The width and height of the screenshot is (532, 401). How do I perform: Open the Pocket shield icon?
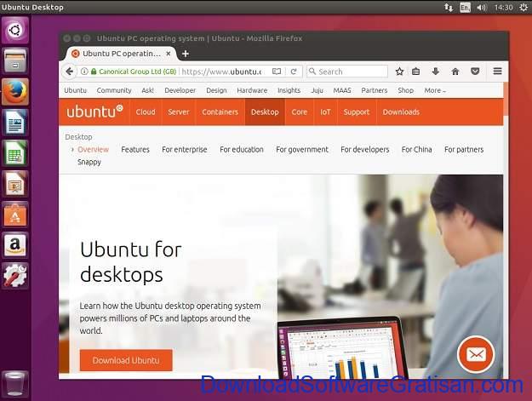(x=475, y=72)
